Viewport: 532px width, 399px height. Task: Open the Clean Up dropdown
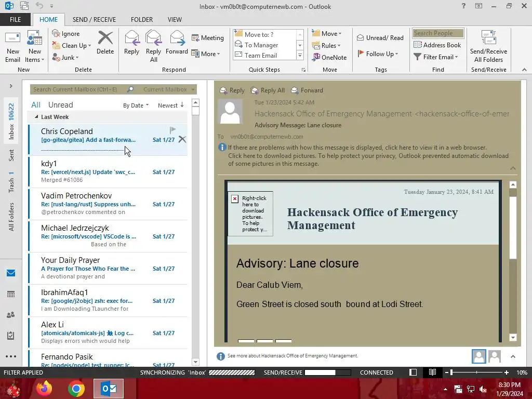click(x=72, y=46)
